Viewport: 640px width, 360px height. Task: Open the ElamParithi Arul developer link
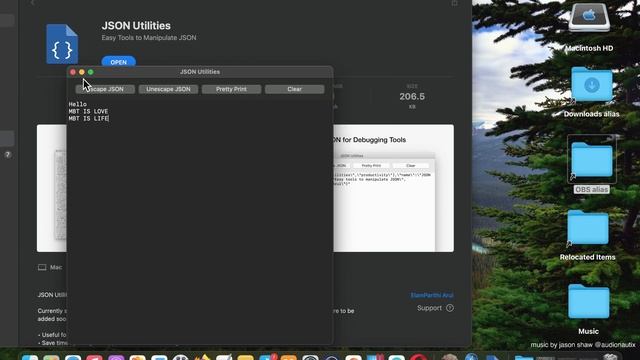coord(432,295)
